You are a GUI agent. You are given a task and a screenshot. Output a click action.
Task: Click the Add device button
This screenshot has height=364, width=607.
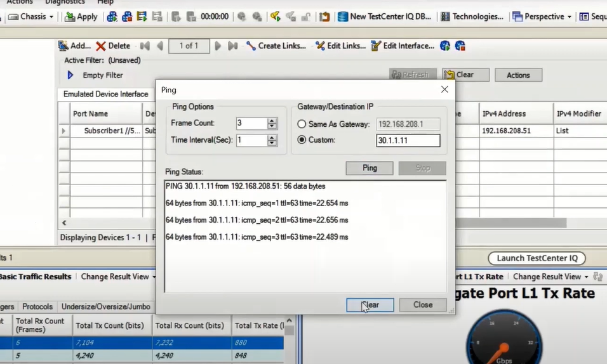[74, 46]
